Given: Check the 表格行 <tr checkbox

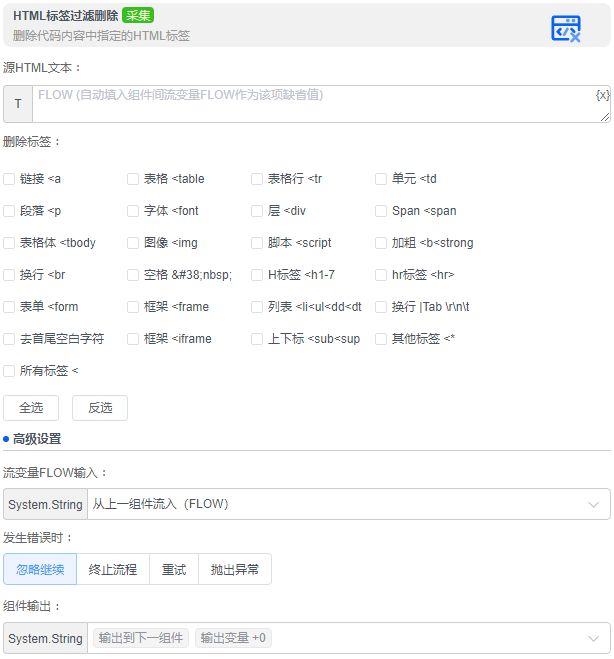Looking at the screenshot, I should 257,179.
